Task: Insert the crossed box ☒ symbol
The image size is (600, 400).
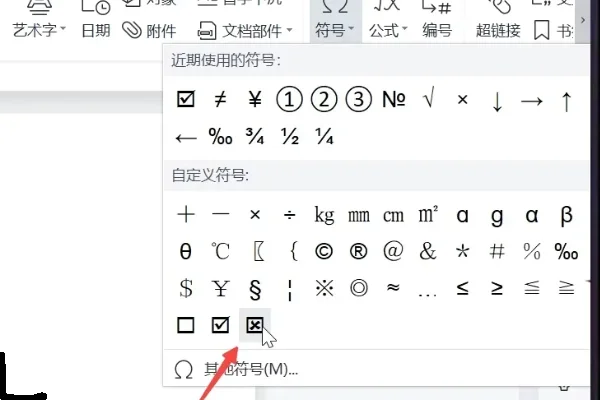Action: click(x=255, y=325)
